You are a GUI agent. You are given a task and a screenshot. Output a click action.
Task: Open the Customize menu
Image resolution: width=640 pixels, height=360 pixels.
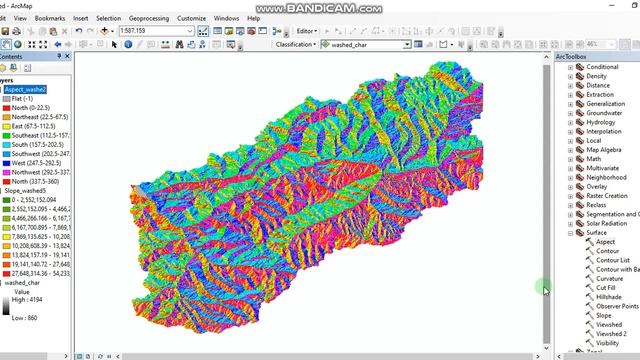tap(191, 18)
